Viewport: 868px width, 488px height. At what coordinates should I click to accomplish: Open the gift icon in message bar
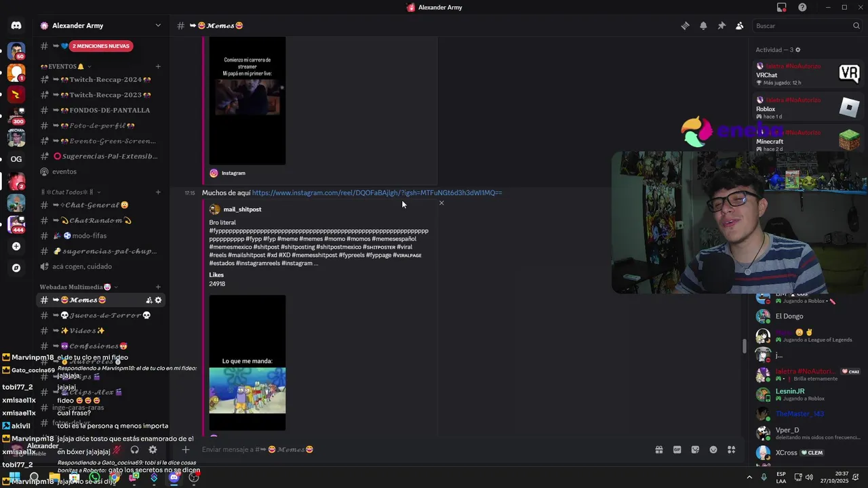(x=658, y=449)
